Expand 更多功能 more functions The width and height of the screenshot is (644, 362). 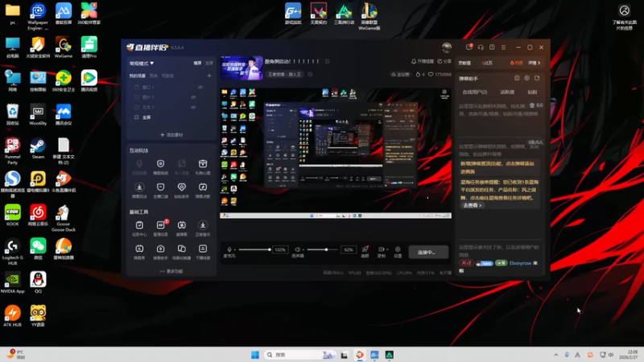point(171,271)
